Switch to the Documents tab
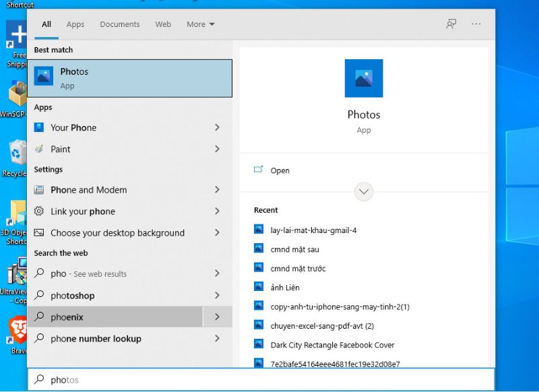This screenshot has width=539, height=392. click(x=120, y=24)
